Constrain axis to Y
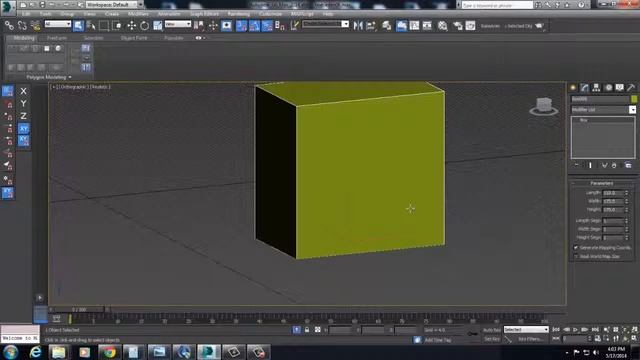The image size is (640, 360). coord(23,104)
